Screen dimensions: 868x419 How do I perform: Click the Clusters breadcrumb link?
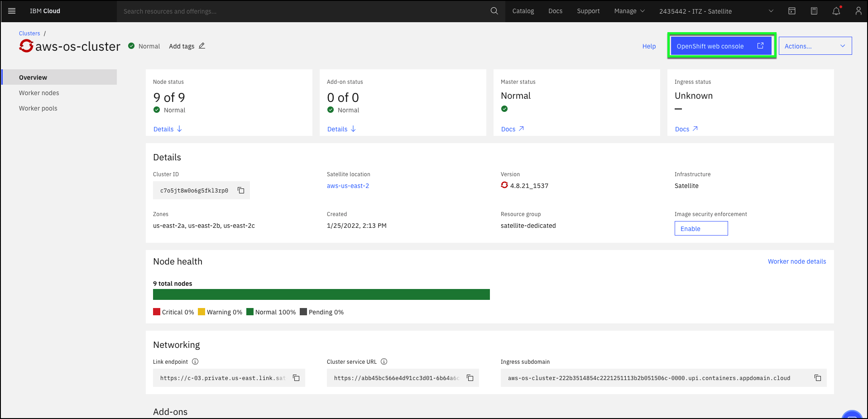[29, 34]
